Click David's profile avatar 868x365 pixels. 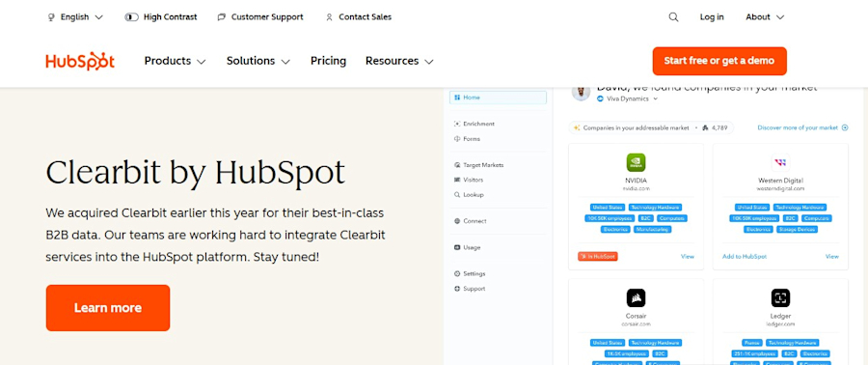[x=581, y=93]
